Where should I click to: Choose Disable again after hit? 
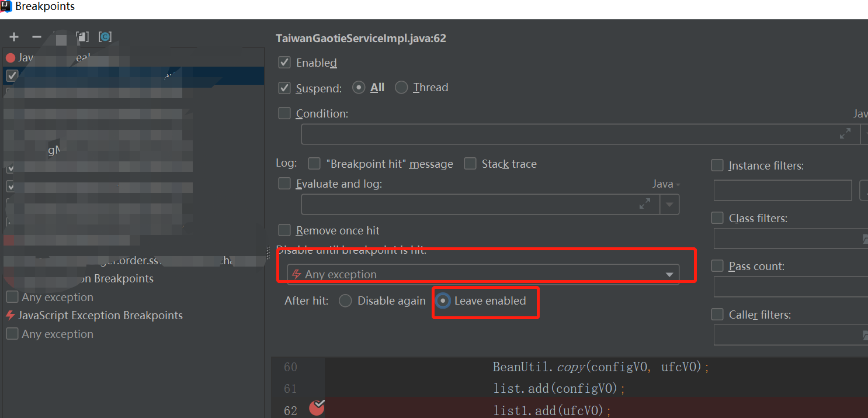tap(345, 301)
